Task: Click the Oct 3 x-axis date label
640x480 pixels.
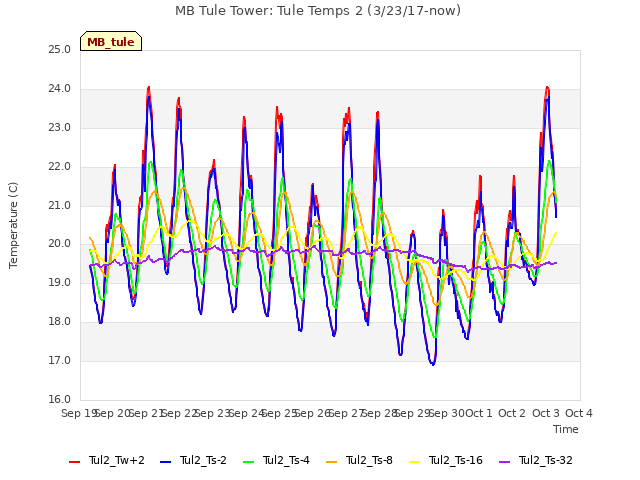Action: click(x=546, y=413)
